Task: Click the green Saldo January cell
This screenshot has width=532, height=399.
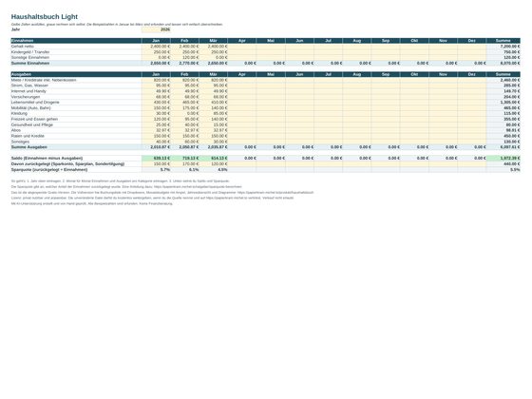Action: pyautogui.click(x=156, y=158)
